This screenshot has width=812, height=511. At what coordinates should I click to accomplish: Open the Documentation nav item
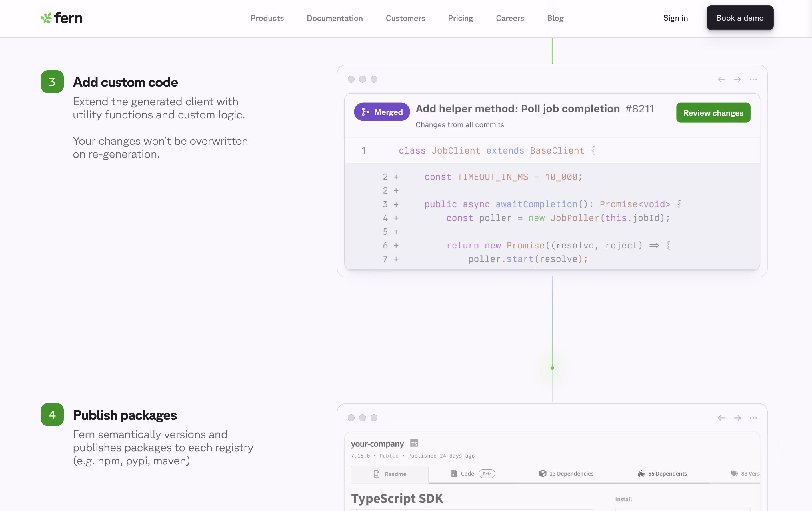pyautogui.click(x=335, y=18)
